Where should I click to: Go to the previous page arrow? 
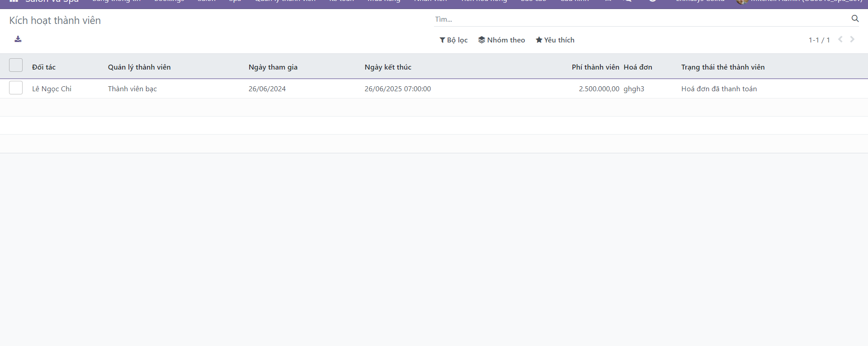pos(840,39)
